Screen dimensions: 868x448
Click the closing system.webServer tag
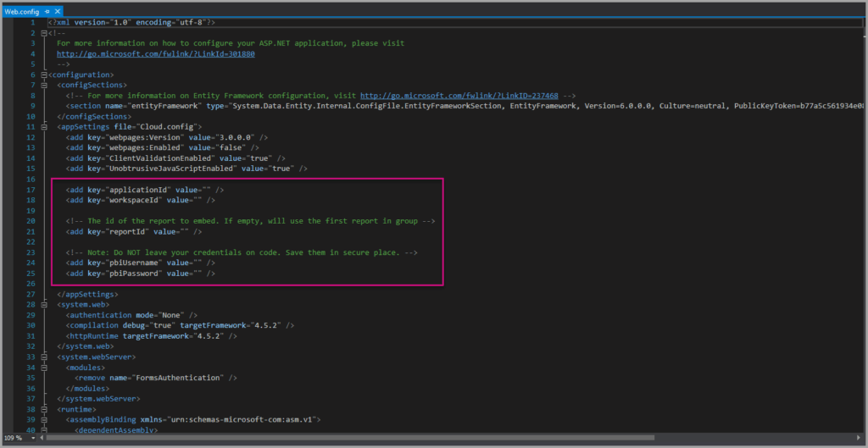click(98, 400)
